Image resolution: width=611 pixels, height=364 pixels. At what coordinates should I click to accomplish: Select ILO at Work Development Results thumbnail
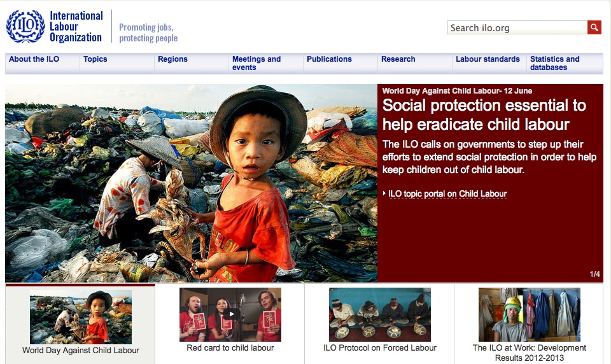coord(529,314)
